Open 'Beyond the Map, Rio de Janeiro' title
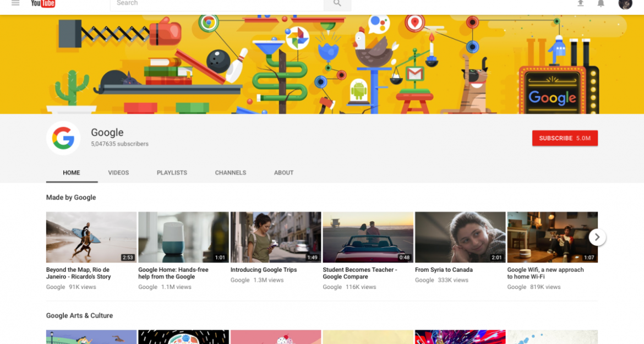The height and width of the screenshot is (344, 644). (x=79, y=274)
